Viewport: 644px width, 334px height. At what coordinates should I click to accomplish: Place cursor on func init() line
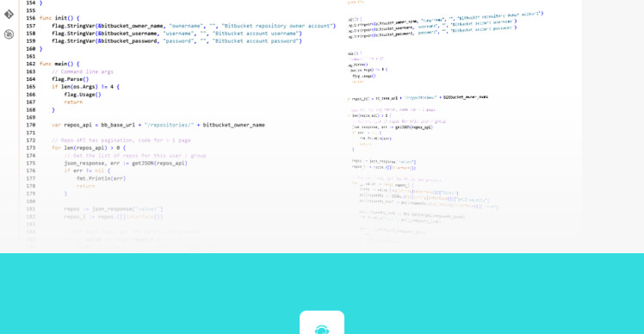(59, 18)
